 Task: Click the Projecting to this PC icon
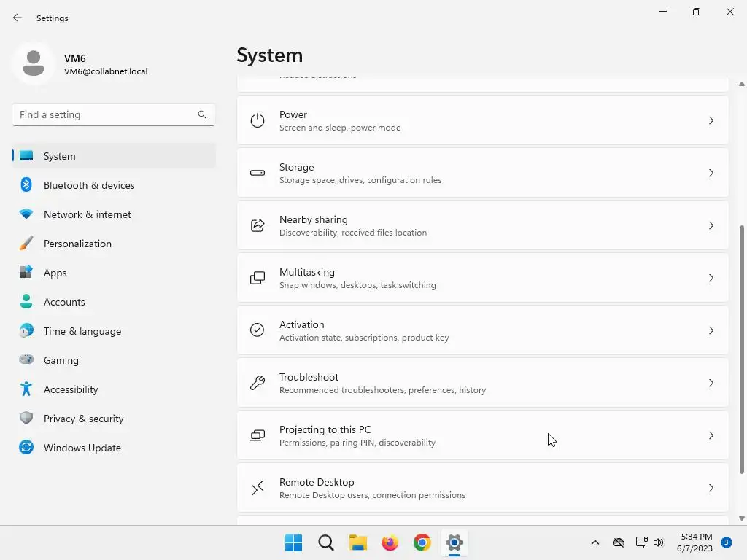tap(258, 435)
